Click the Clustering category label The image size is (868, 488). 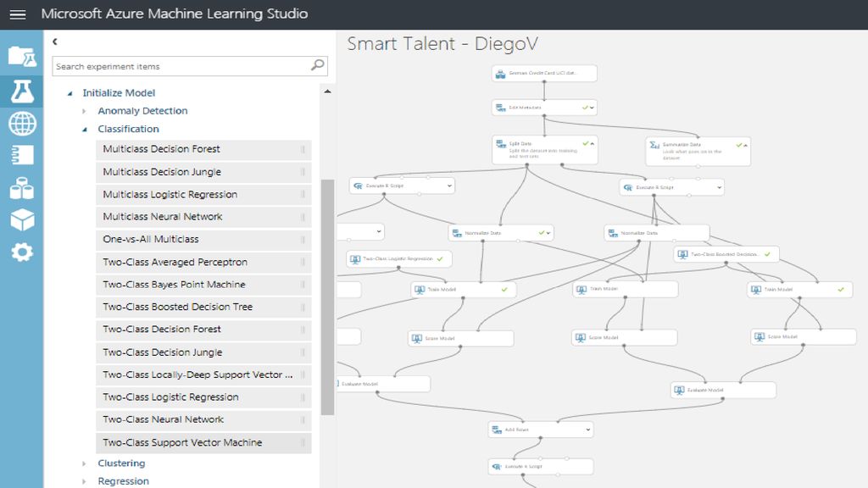point(121,463)
